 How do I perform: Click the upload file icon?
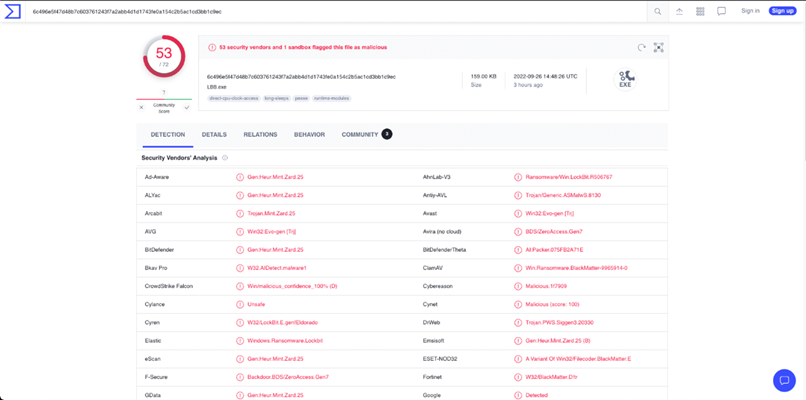pos(679,11)
